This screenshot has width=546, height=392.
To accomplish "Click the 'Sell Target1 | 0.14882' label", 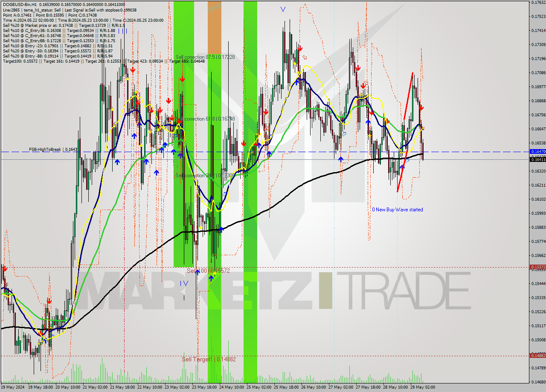I will coord(209,359).
